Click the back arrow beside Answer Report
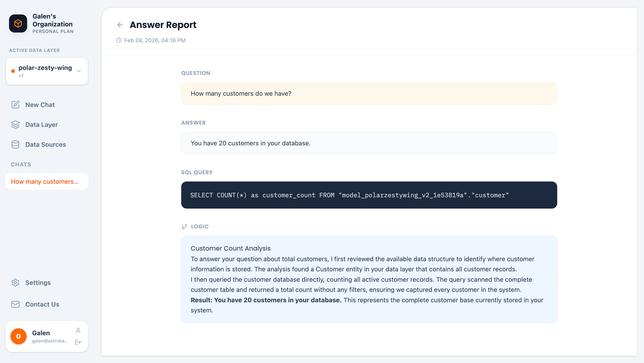 click(x=120, y=25)
